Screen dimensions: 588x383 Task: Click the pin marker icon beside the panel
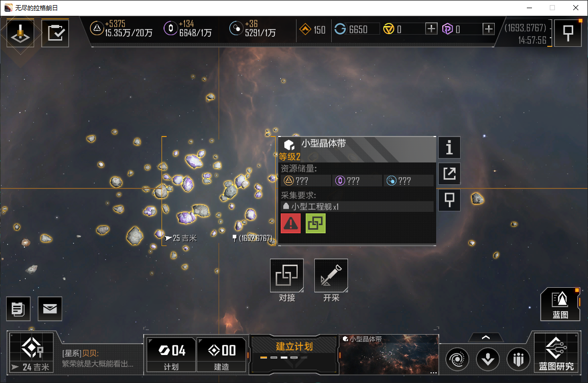point(449,200)
